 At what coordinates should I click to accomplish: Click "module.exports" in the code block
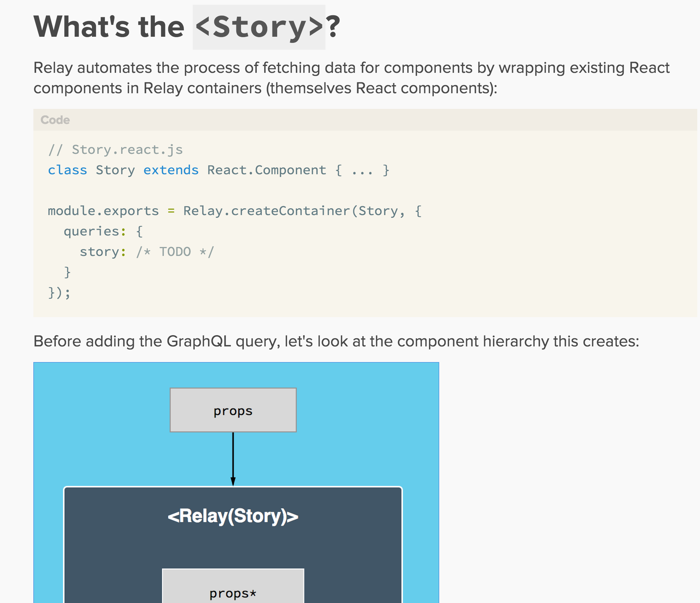click(103, 211)
